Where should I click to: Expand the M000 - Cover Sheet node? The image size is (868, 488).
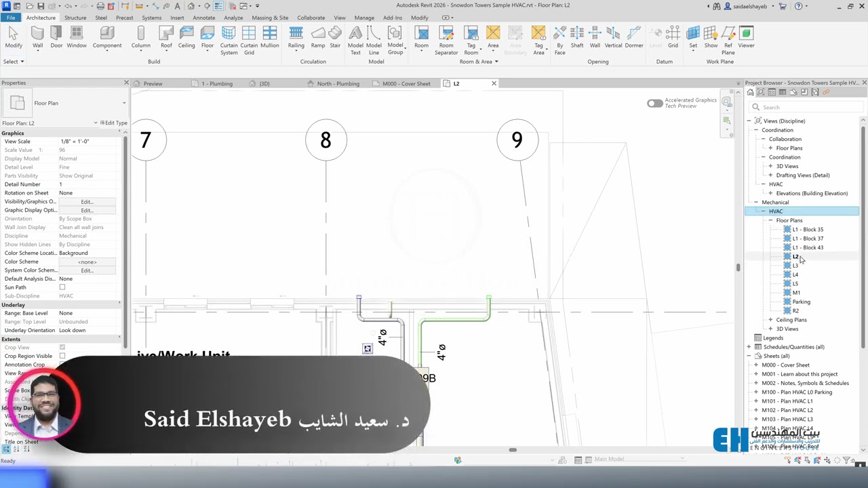pos(756,365)
